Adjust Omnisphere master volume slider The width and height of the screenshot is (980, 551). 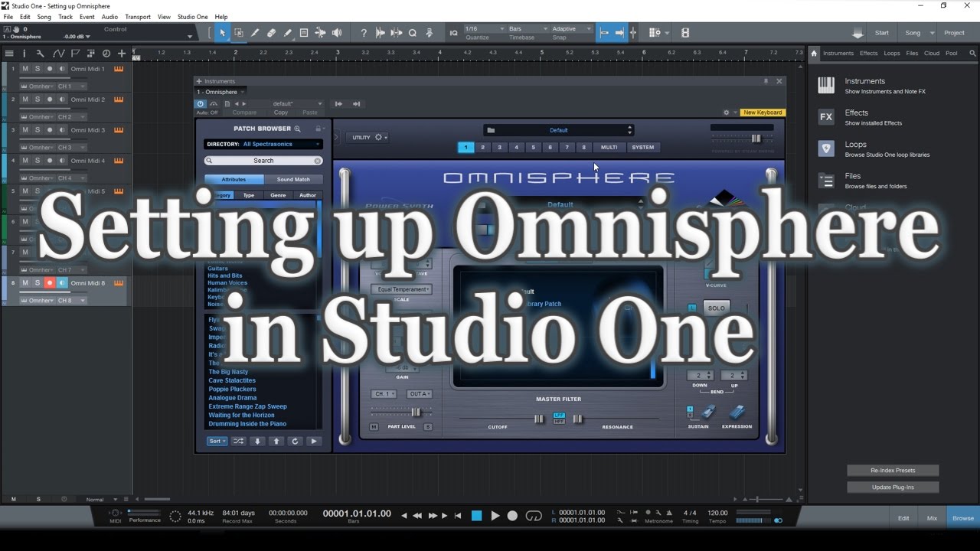[x=756, y=139]
